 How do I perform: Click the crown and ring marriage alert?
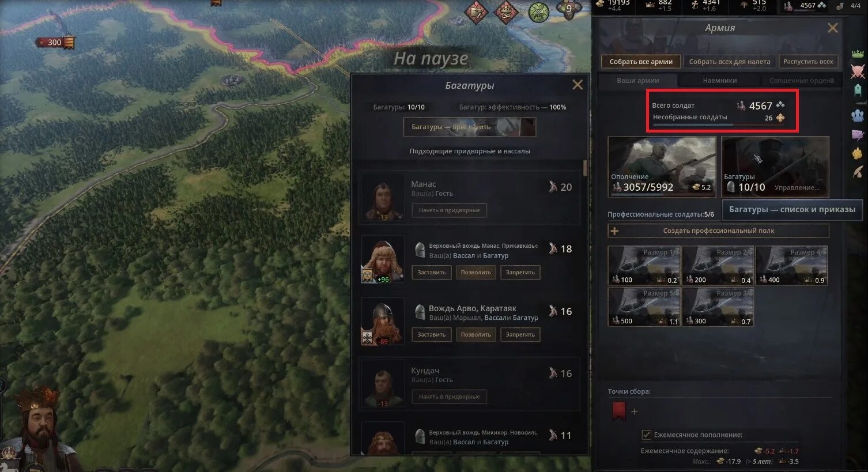tap(506, 11)
